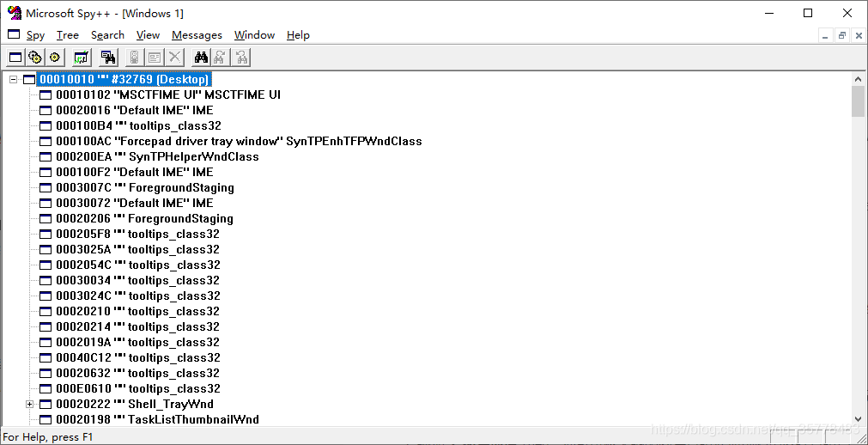Click the Find Window toolbar icon
This screenshot has height=445, width=868.
[108, 57]
